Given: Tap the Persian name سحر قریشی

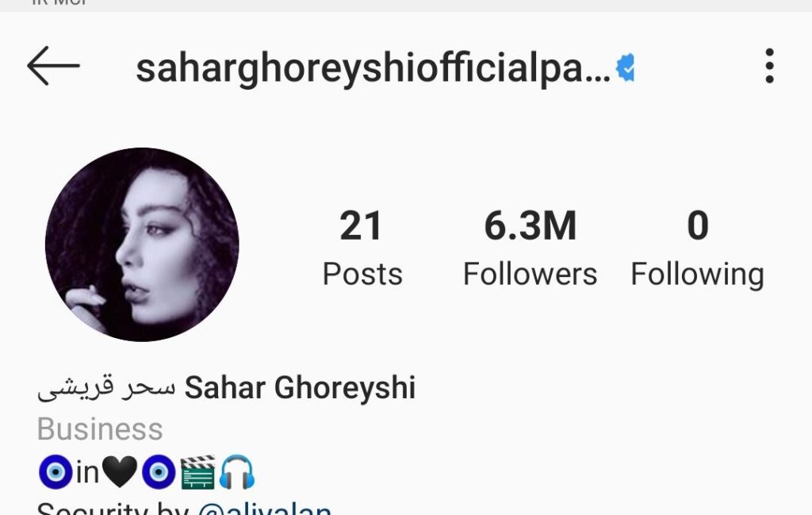Looking at the screenshot, I should pyautogui.click(x=107, y=387).
